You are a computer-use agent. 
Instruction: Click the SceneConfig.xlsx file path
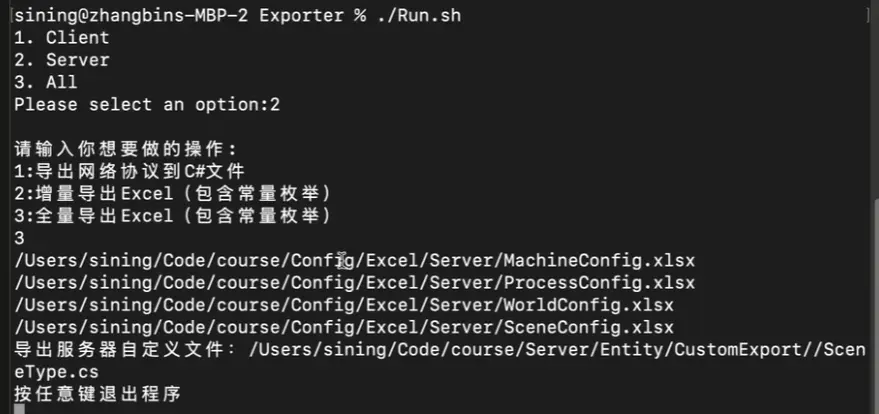344,328
